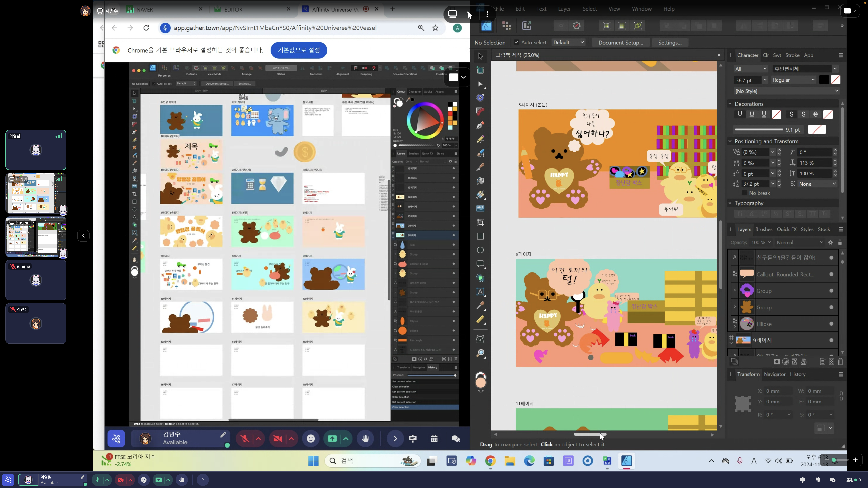Viewport: 868px width, 488px height.
Task: Select the Vector Brush tool
Action: click(480, 153)
